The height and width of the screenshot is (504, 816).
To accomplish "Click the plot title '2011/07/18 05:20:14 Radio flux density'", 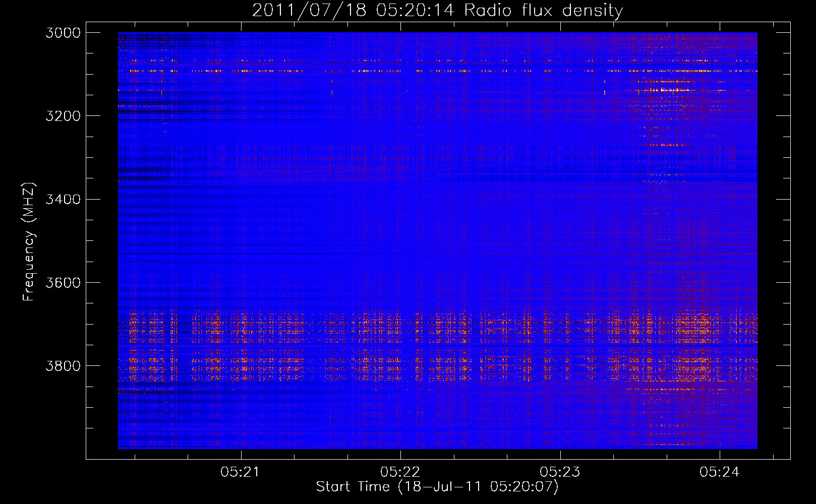I will click(x=437, y=10).
